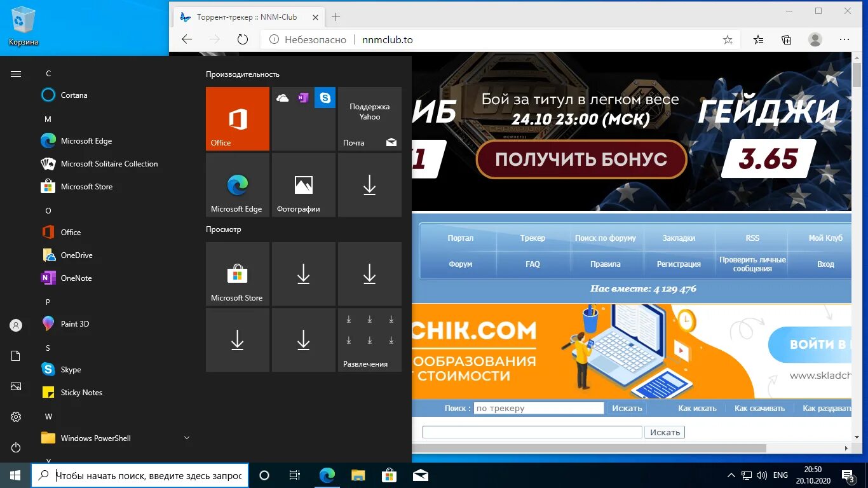Select the NNM-Club browser tab
This screenshot has height=488, width=868.
(x=248, y=17)
